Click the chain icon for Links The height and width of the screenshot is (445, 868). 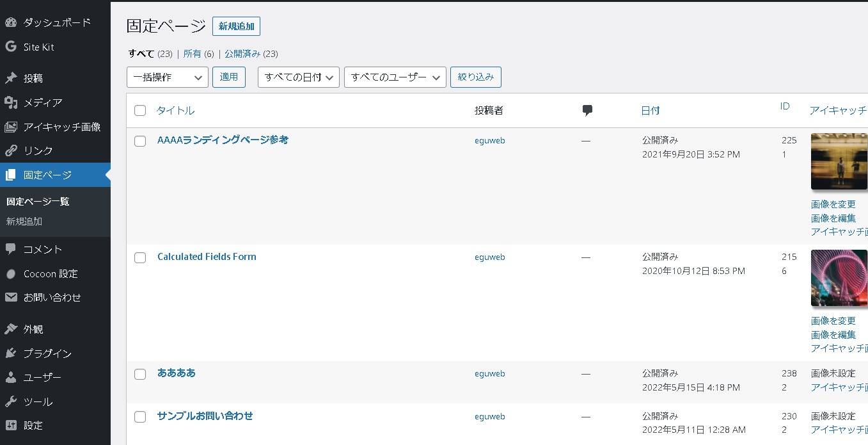click(11, 151)
